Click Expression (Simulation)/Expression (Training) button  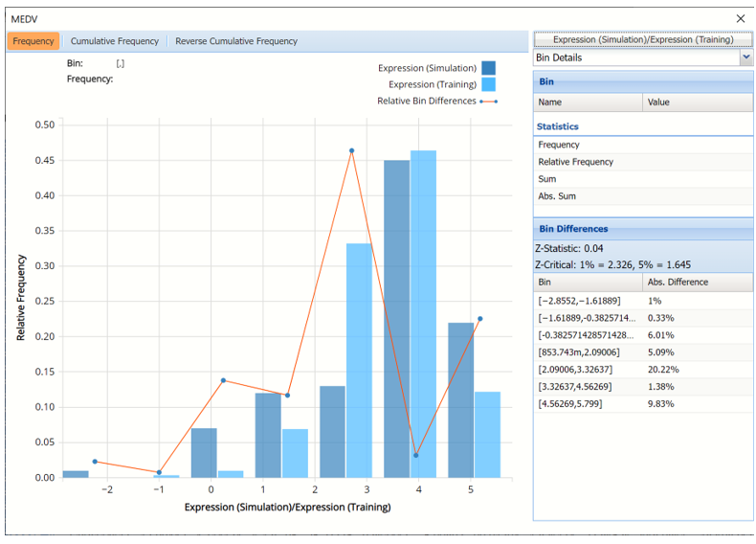(x=642, y=39)
